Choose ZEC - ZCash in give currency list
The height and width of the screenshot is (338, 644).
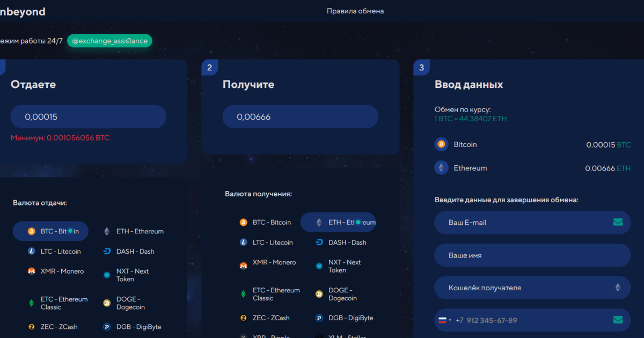(x=52, y=327)
